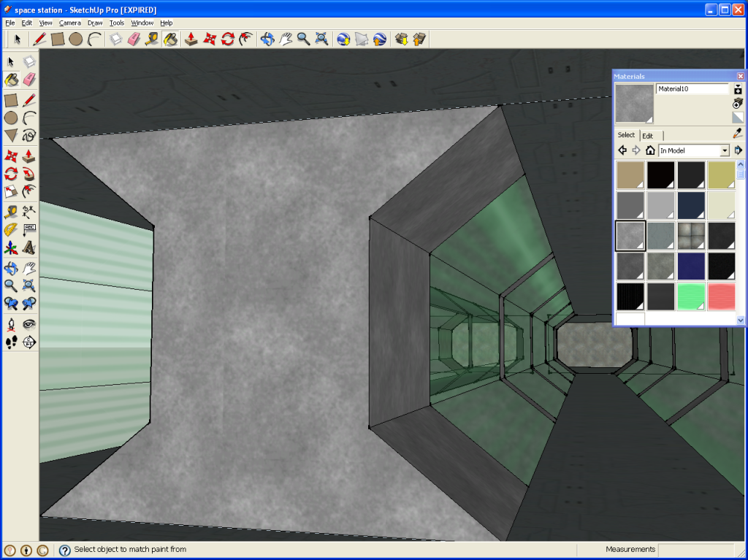Pick the olive yellow material swatch

721,175
